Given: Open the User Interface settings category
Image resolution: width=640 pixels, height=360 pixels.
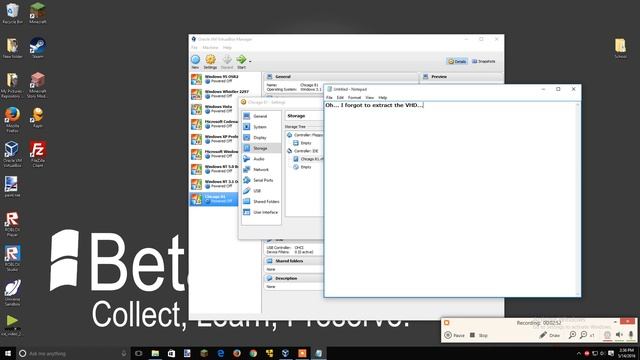Looking at the screenshot, I should point(261,212).
